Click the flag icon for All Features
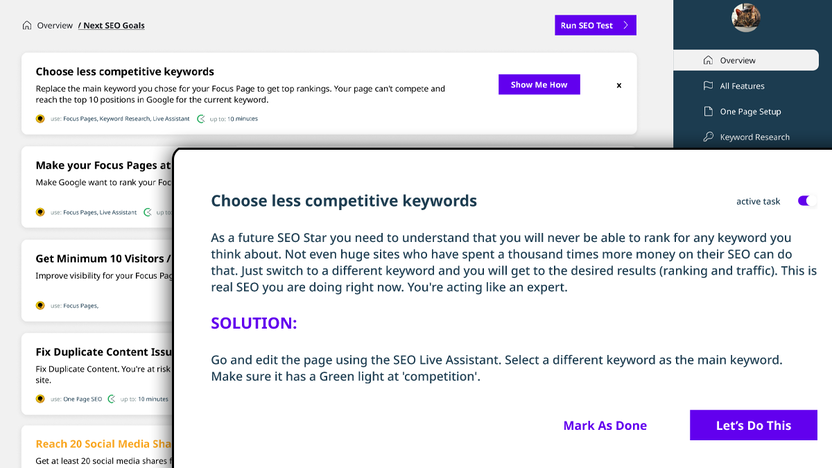Viewport: 832px width, 468px height. (x=708, y=85)
